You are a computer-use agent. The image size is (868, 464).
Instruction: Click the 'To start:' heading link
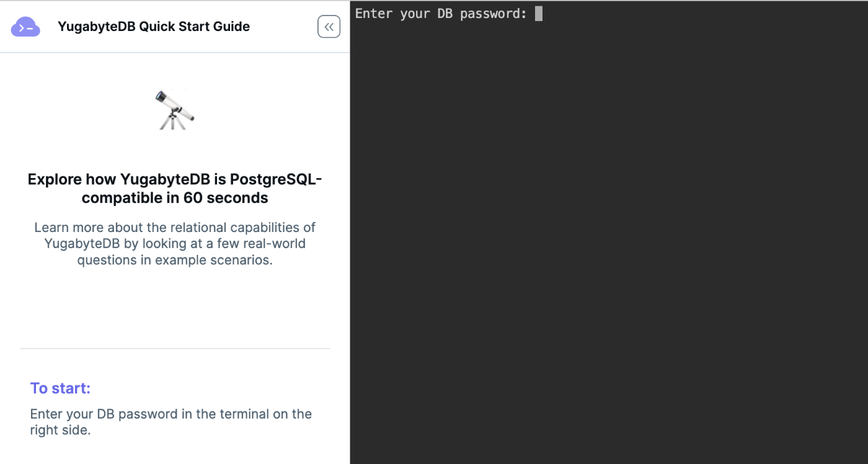(x=60, y=388)
